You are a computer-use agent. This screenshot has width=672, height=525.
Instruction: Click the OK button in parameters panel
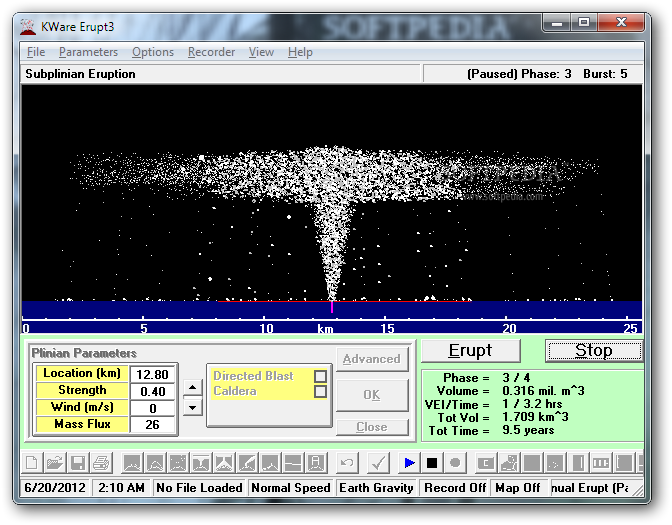372,395
